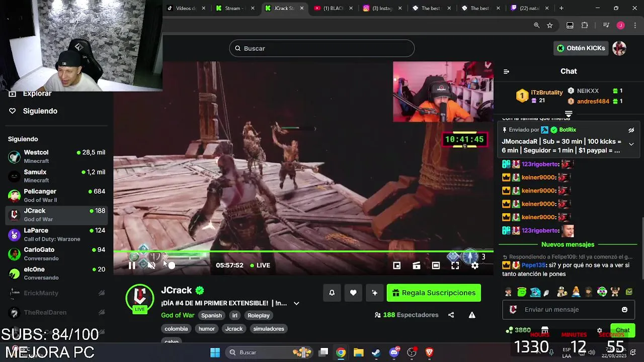
Task: Collapse the chat panel icon
Action: pyautogui.click(x=506, y=71)
